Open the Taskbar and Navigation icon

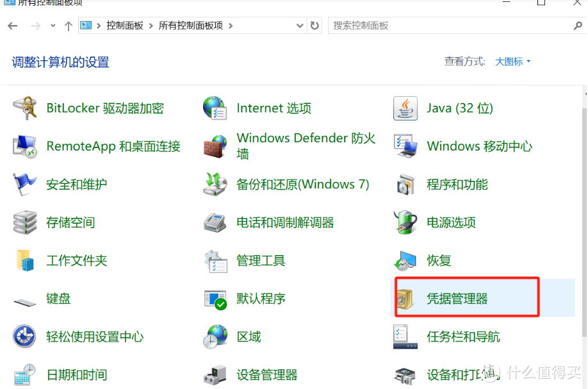pos(405,336)
